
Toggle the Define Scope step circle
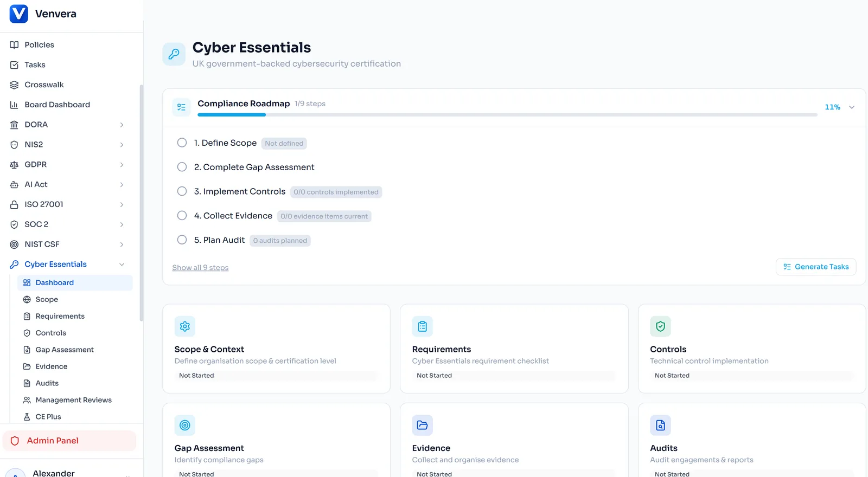(182, 143)
